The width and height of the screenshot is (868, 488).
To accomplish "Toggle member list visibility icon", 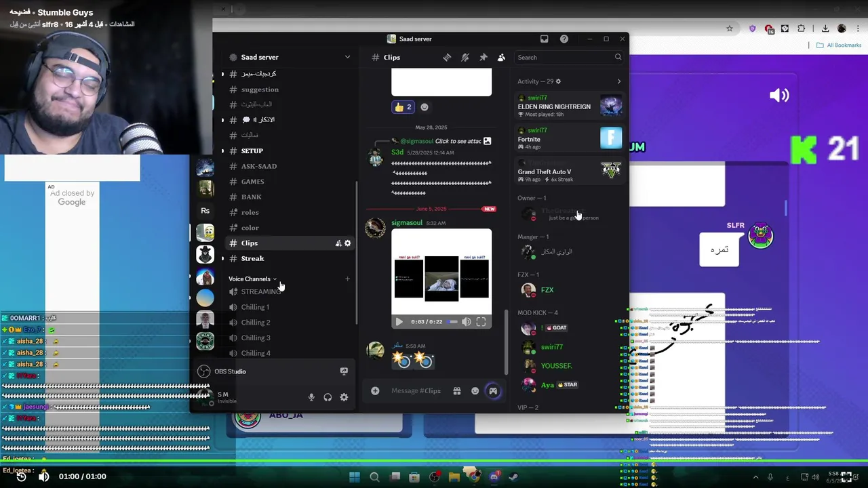I will tap(501, 58).
